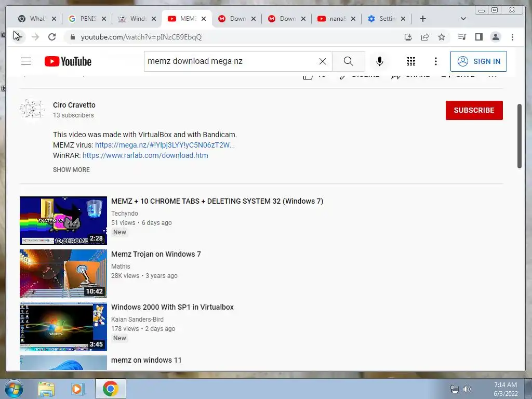The width and height of the screenshot is (532, 399).
Task: Close the Settings tab
Action: point(403,19)
